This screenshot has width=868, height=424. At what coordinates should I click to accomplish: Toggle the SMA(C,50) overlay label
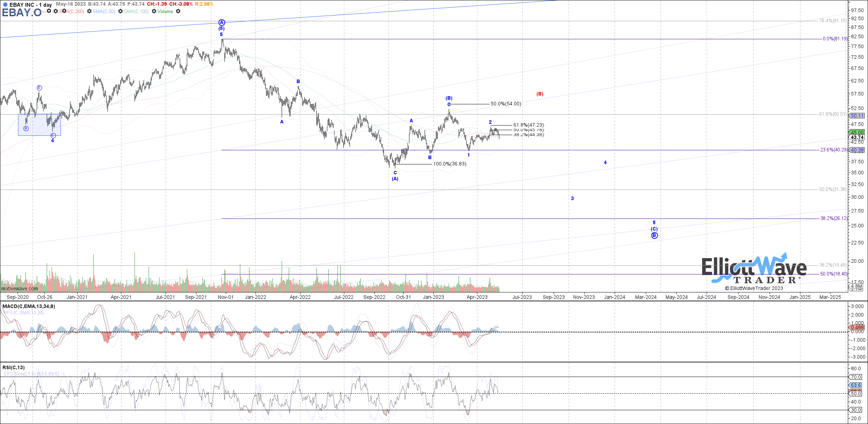point(104,11)
